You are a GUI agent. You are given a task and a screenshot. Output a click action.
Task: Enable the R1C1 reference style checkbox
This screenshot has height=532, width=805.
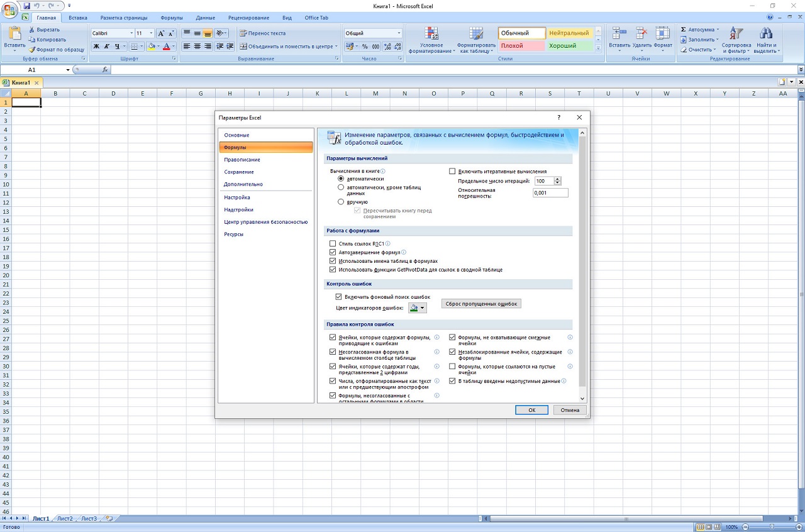click(x=333, y=243)
